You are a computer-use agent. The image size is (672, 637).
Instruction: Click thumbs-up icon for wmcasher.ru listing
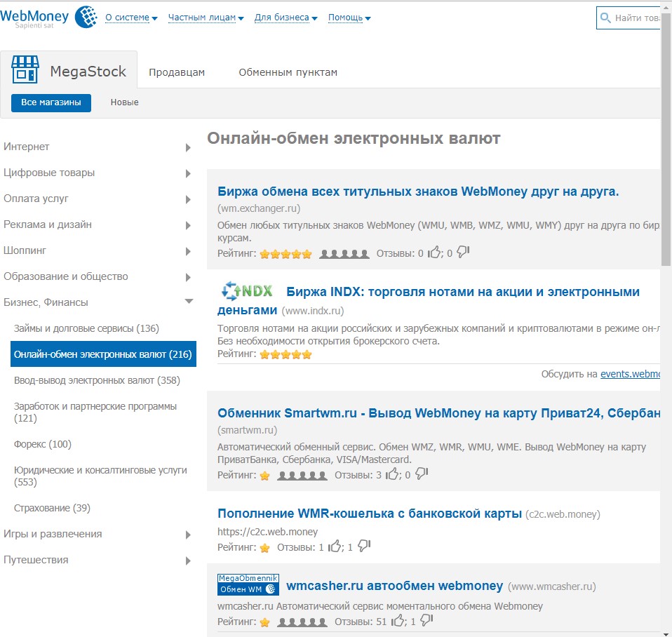point(398,621)
